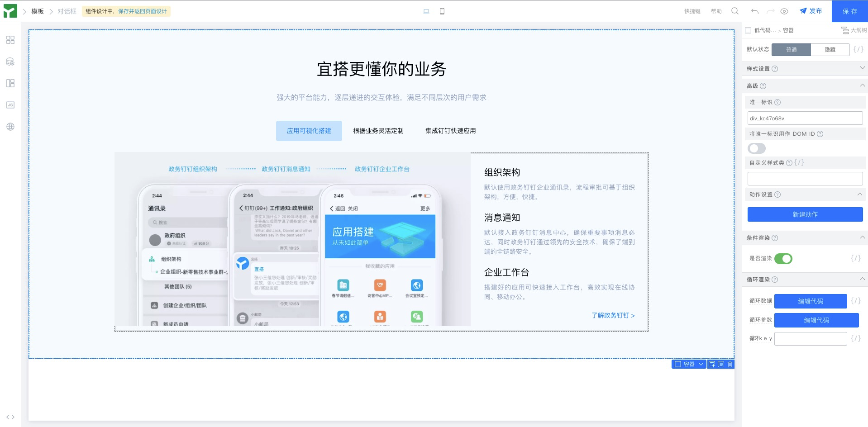Viewport: 868px width, 427px height.
Task: Click the search magnifier icon
Action: pos(735,11)
